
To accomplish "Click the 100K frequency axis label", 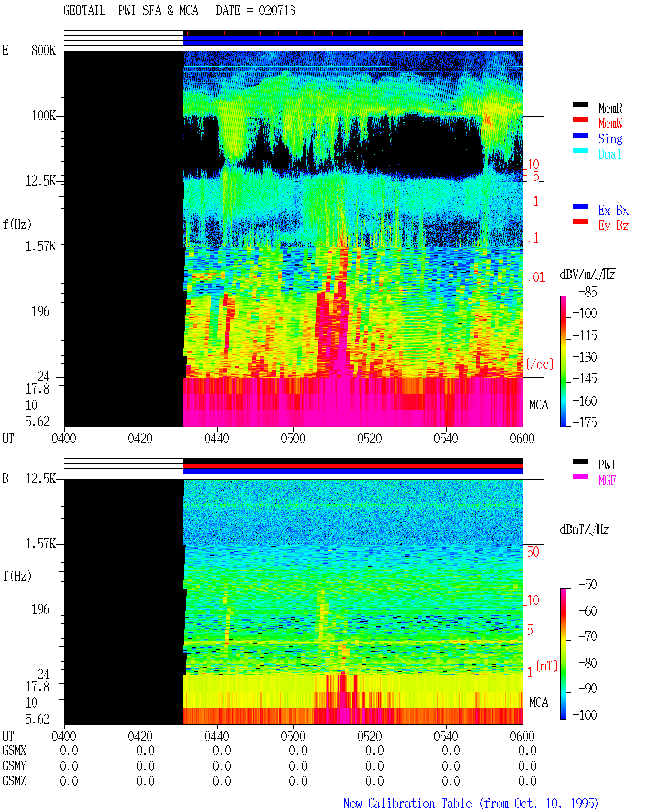I will [43, 115].
